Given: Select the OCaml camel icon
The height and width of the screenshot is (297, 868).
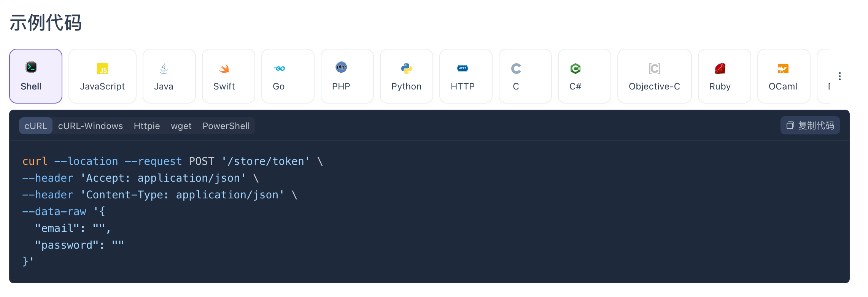Looking at the screenshot, I should 783,69.
